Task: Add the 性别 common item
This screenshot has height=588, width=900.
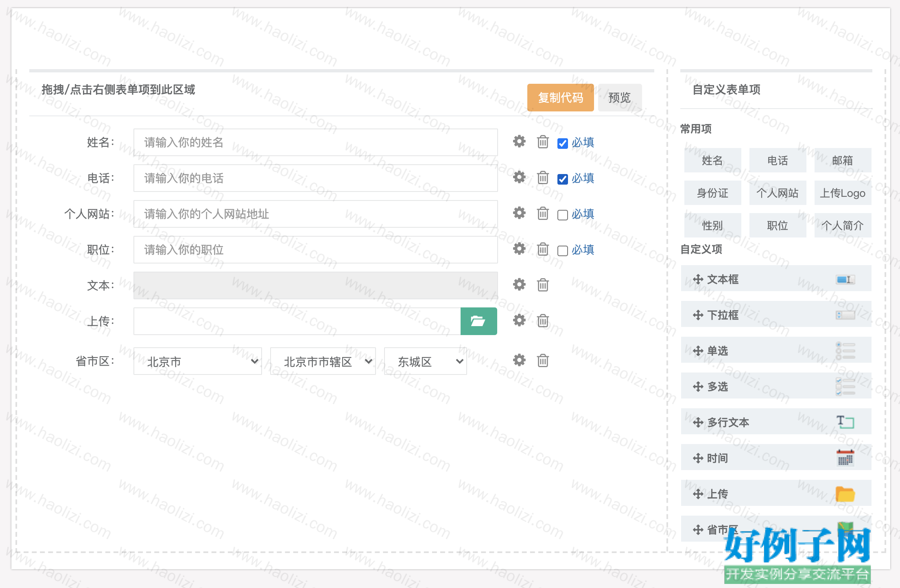Action: [x=712, y=225]
